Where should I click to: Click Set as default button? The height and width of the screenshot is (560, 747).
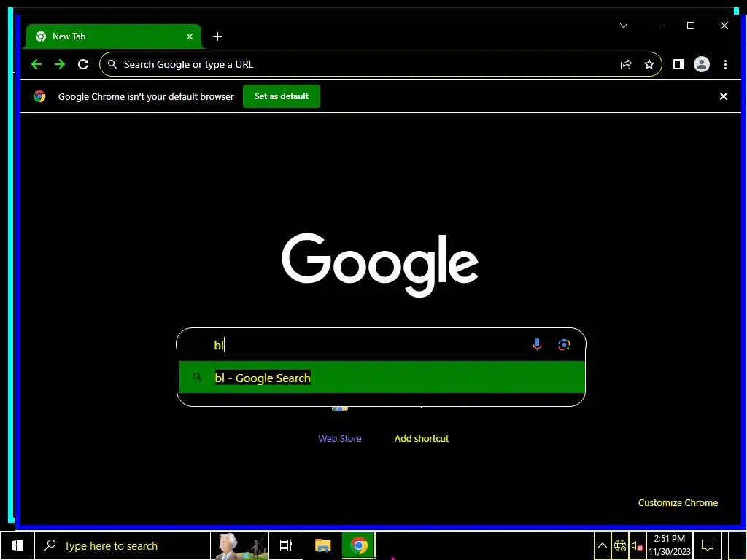click(281, 96)
